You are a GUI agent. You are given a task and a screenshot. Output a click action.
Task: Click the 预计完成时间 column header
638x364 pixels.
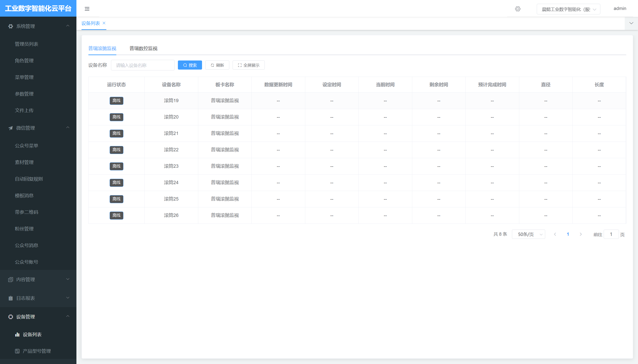tap(492, 85)
